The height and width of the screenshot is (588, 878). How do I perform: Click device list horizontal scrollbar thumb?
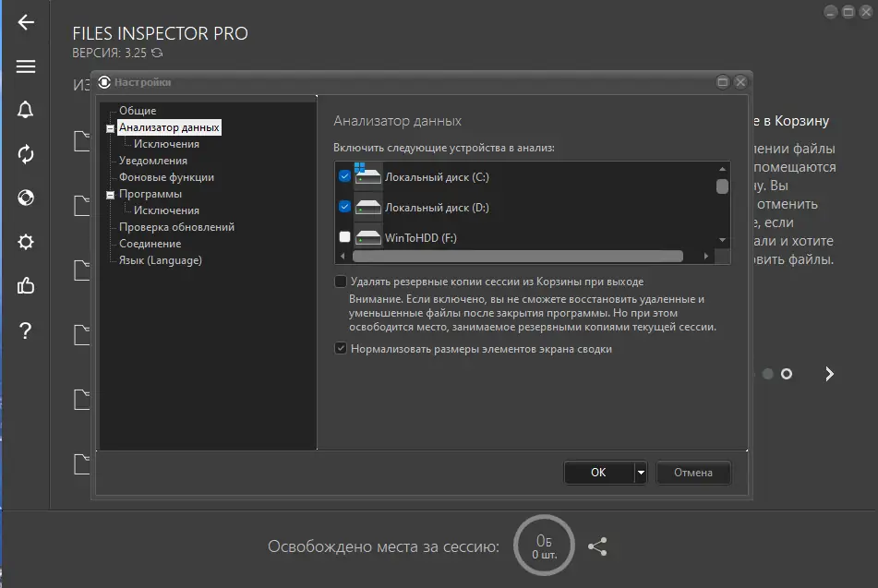(x=518, y=256)
